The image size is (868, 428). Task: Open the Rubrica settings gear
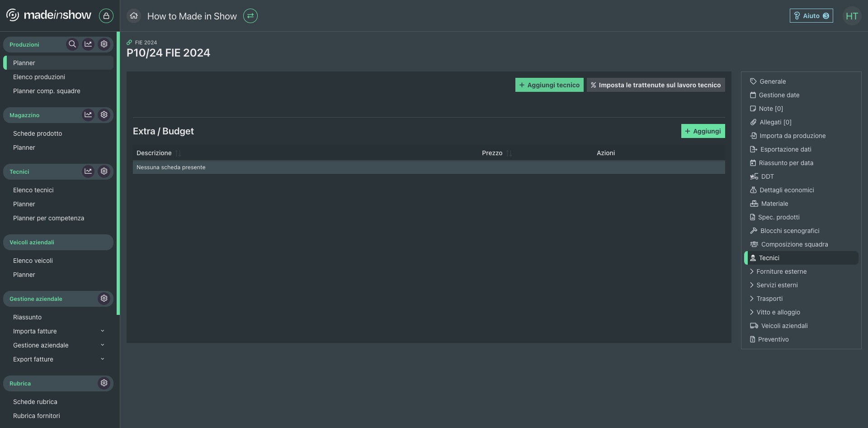(x=104, y=383)
